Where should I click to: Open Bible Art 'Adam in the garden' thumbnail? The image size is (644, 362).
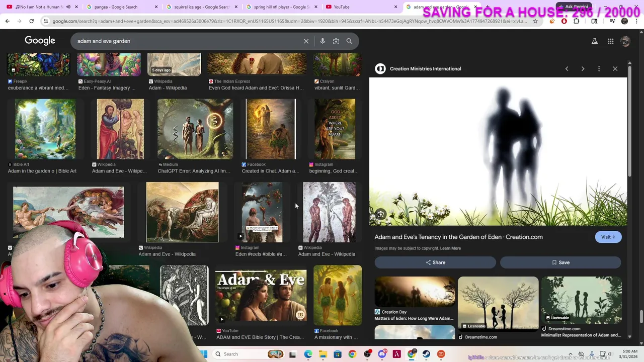click(x=45, y=129)
